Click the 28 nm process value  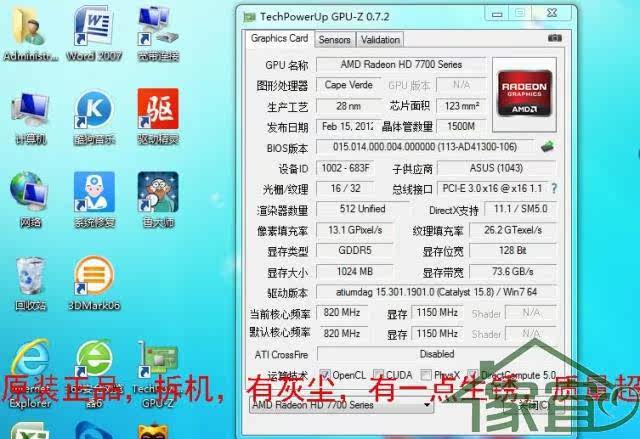click(349, 106)
